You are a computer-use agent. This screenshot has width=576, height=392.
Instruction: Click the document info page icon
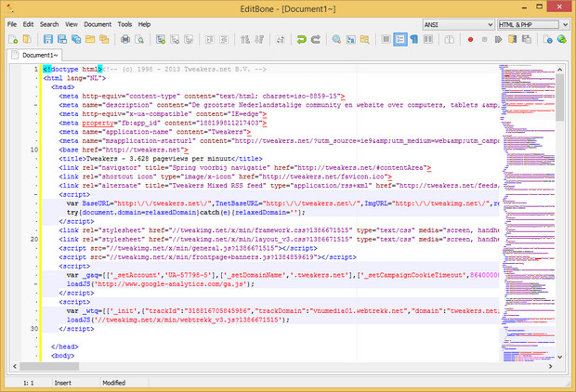(548, 39)
